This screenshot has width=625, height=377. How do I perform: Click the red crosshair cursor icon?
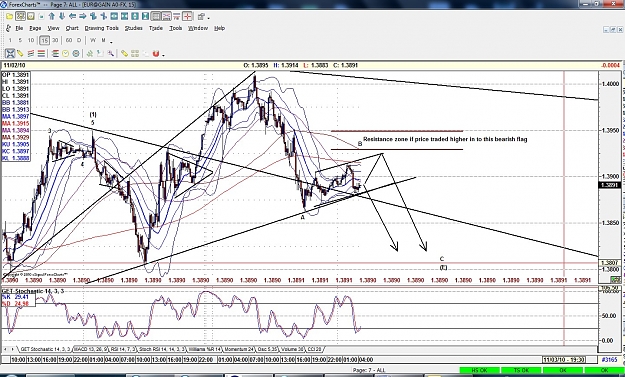click(187, 16)
